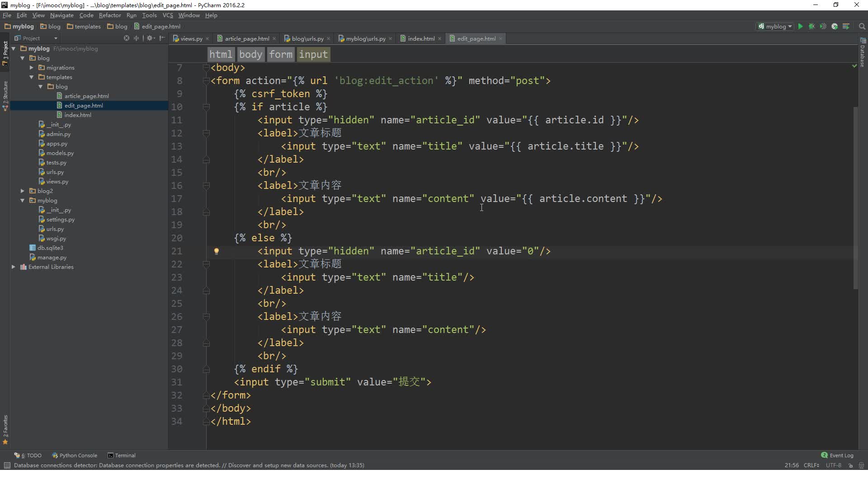Click the intention lightbulb on line 21
Screen dimensions: 868x488
[217, 251]
